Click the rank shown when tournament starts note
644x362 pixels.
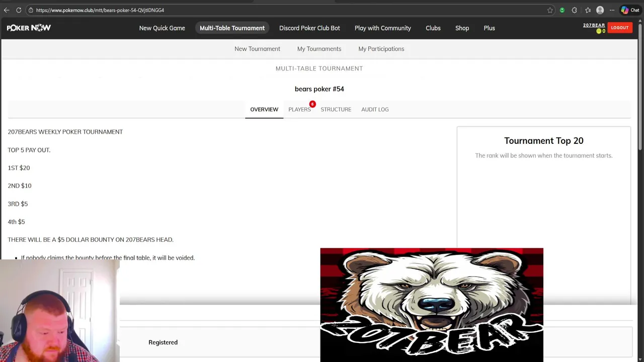[x=544, y=155]
